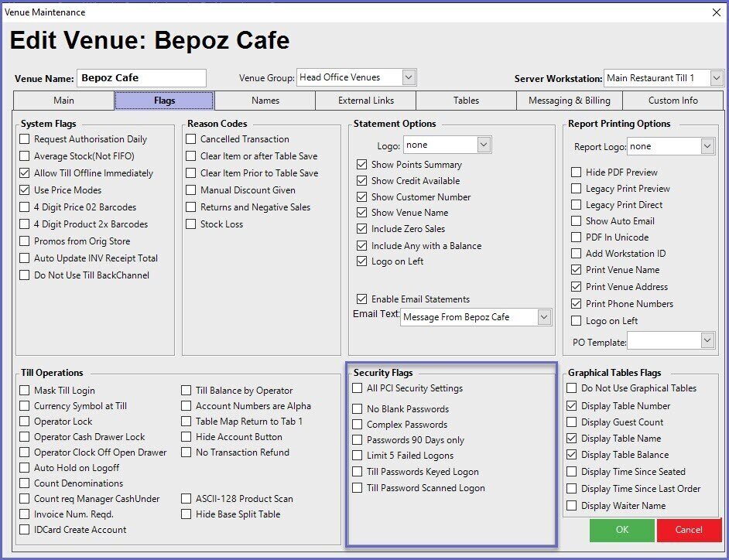This screenshot has height=560, width=729.
Task: Tick the Complex Passwords checkbox
Action: click(x=358, y=425)
